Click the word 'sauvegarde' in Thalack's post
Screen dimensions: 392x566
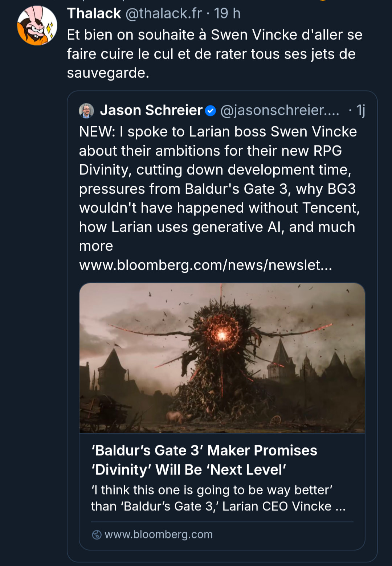(107, 73)
